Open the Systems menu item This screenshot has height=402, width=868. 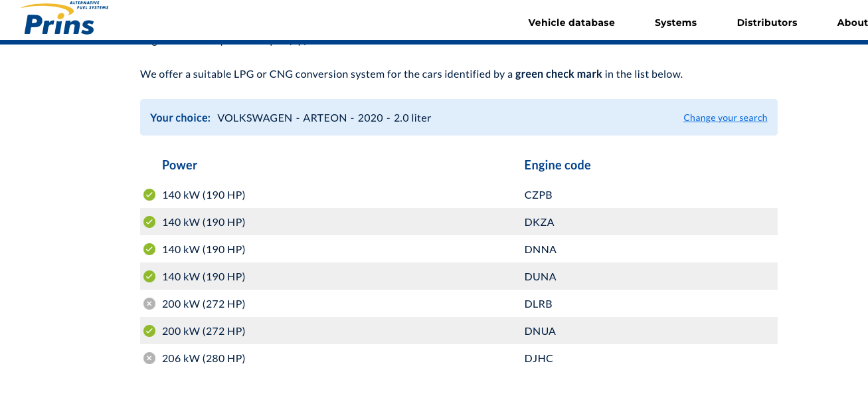[x=675, y=23]
